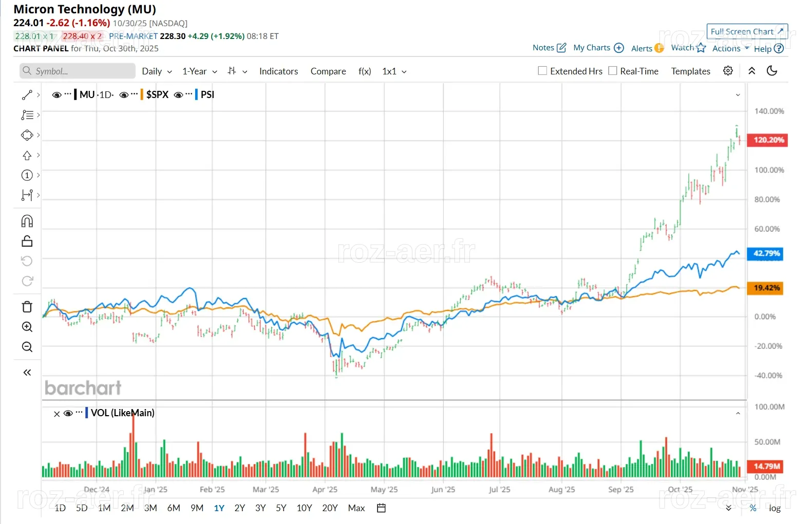
Task: Open the Compare menu
Action: (x=328, y=71)
